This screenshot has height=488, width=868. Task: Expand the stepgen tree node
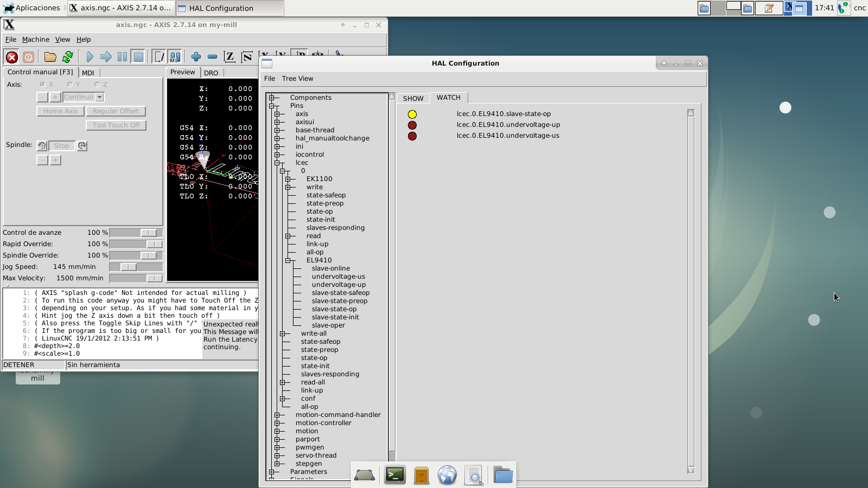pyautogui.click(x=277, y=464)
